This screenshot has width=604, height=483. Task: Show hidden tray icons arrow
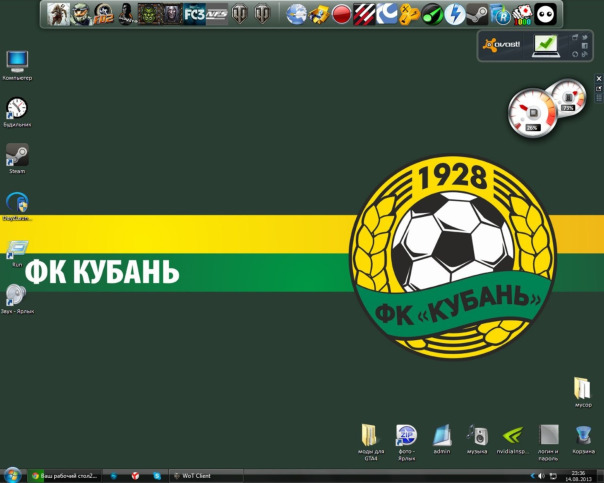coord(533,476)
